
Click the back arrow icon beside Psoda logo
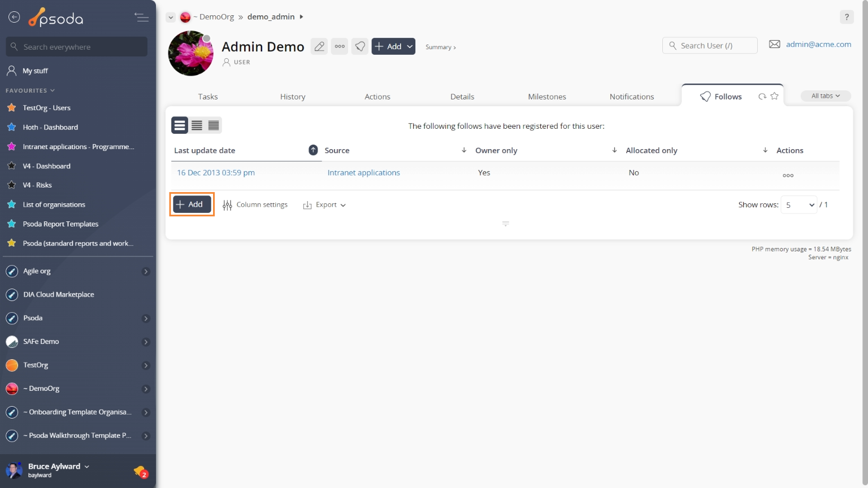tap(14, 18)
